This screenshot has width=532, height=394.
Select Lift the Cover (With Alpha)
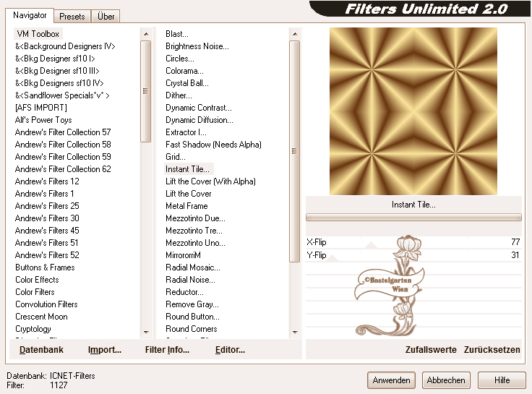pos(210,181)
